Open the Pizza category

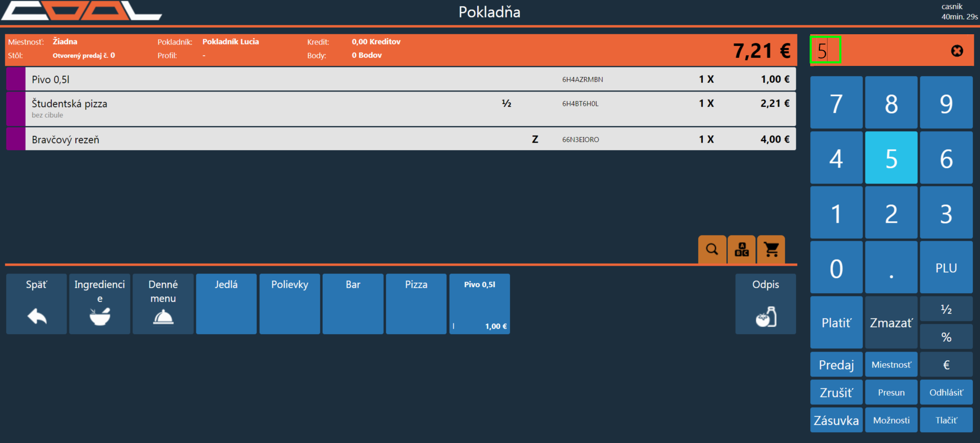pyautogui.click(x=416, y=304)
